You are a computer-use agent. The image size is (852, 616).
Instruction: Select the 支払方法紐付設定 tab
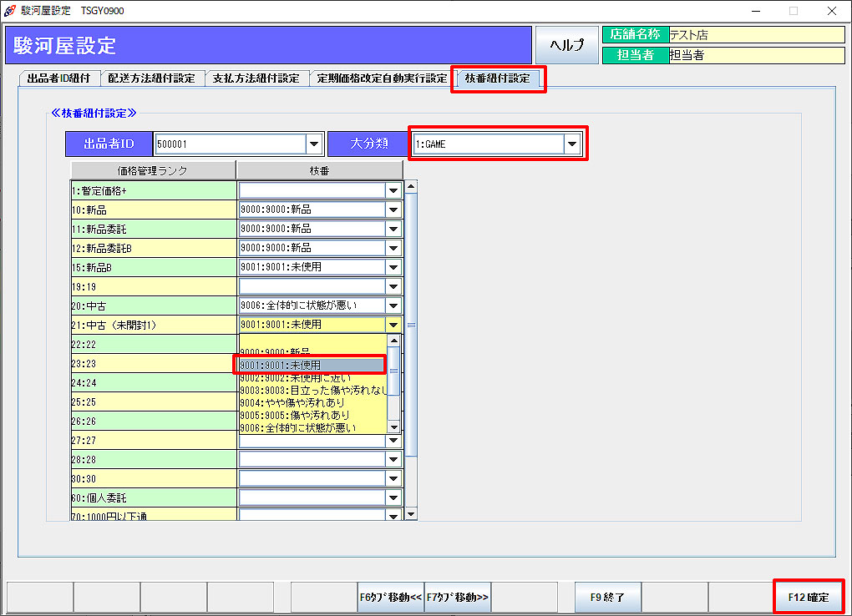(x=256, y=78)
